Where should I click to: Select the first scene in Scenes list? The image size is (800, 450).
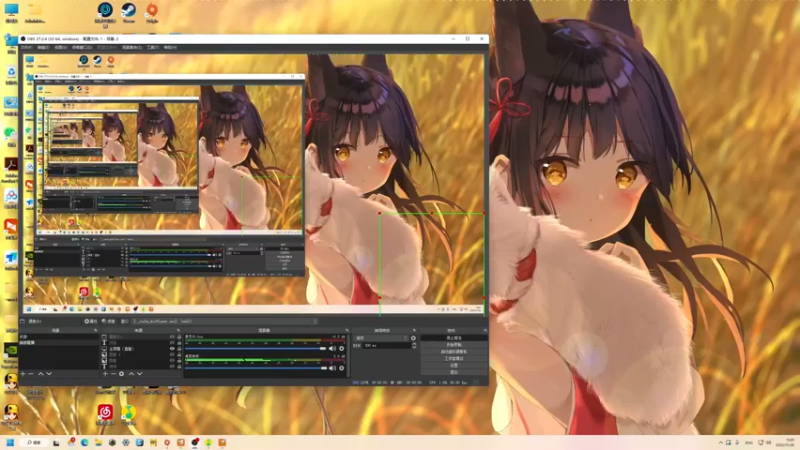click(59, 337)
